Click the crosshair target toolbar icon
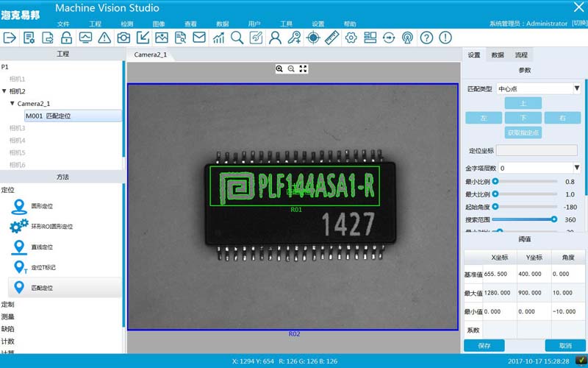 [x=313, y=38]
